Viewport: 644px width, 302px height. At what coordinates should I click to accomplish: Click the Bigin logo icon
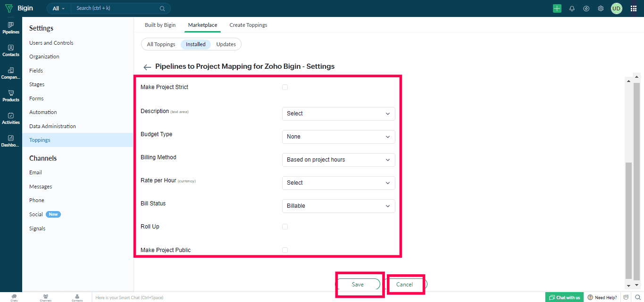pyautogui.click(x=8, y=8)
